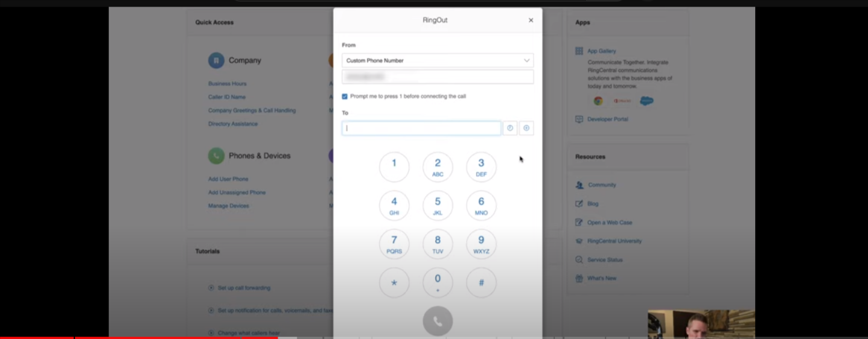The width and height of the screenshot is (868, 339).
Task: Open App Gallery link
Action: tap(602, 51)
